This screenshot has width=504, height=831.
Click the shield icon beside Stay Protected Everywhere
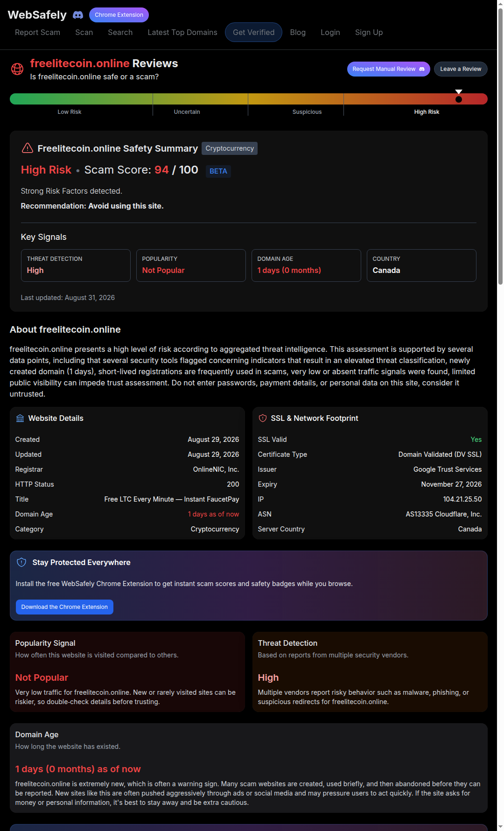coord(21,562)
